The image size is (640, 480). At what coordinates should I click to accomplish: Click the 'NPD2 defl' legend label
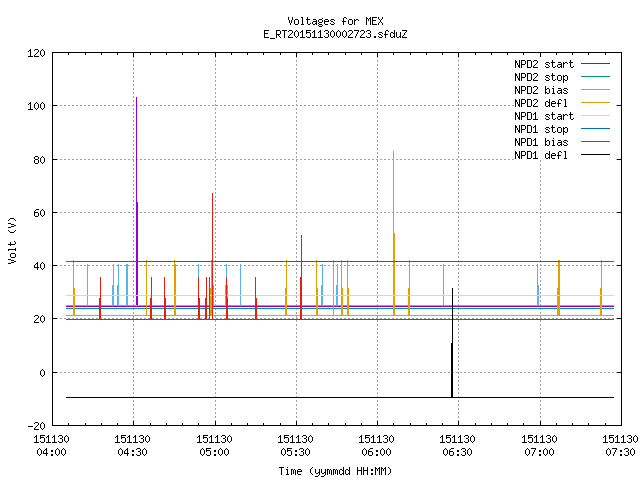[541, 103]
